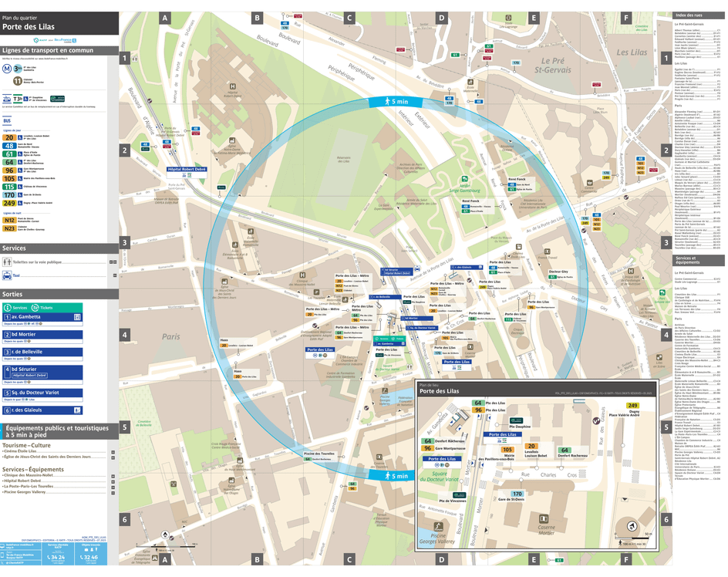The image size is (728, 577).
Task: Click the 34 24 RATP phone number field
Action: pyautogui.click(x=56, y=558)
